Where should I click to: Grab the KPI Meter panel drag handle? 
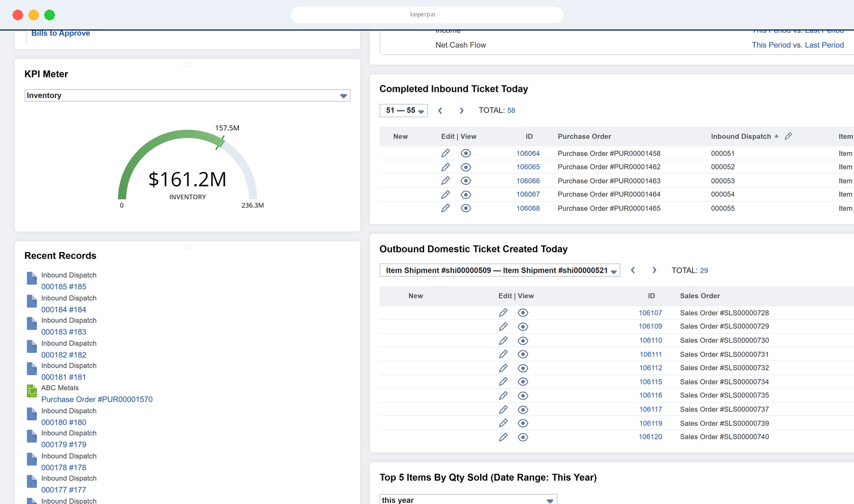[187, 64]
